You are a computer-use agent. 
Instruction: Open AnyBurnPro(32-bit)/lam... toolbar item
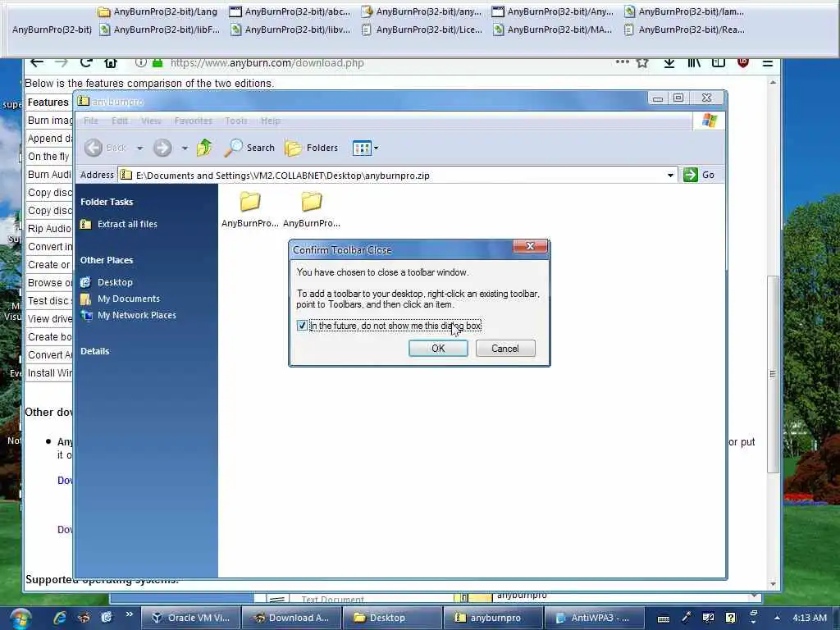pos(685,11)
